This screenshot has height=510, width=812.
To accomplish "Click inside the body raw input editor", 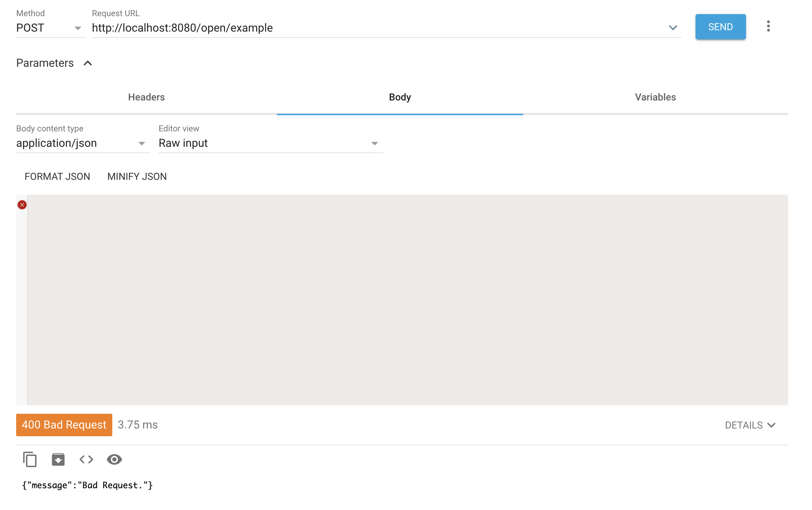I will [x=407, y=299].
